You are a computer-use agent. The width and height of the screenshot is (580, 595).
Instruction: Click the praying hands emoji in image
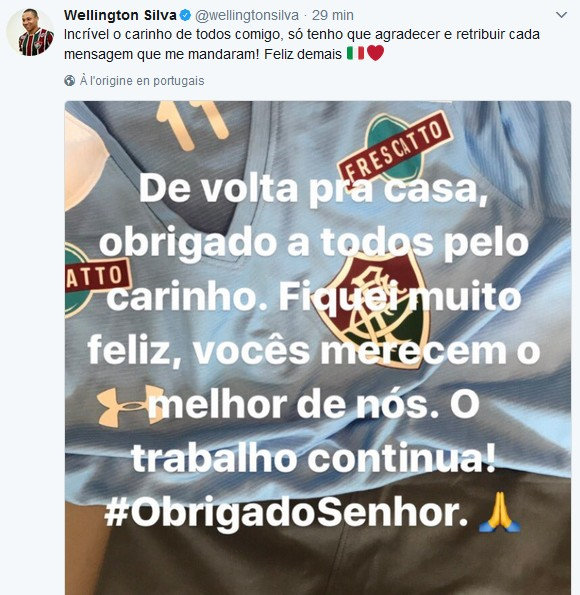(500, 512)
